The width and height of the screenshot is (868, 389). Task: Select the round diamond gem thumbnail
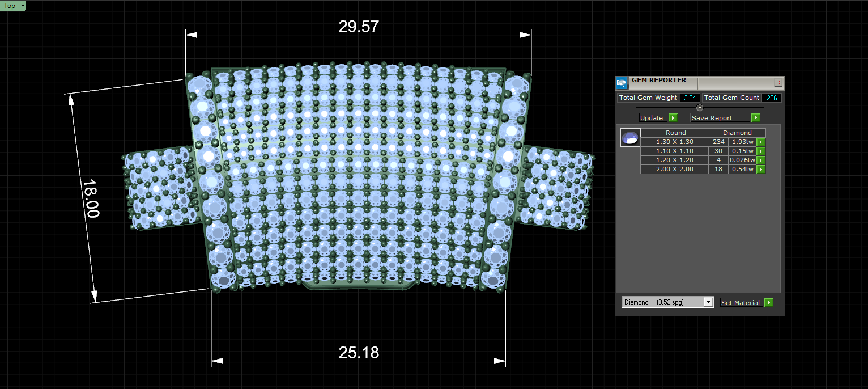631,138
